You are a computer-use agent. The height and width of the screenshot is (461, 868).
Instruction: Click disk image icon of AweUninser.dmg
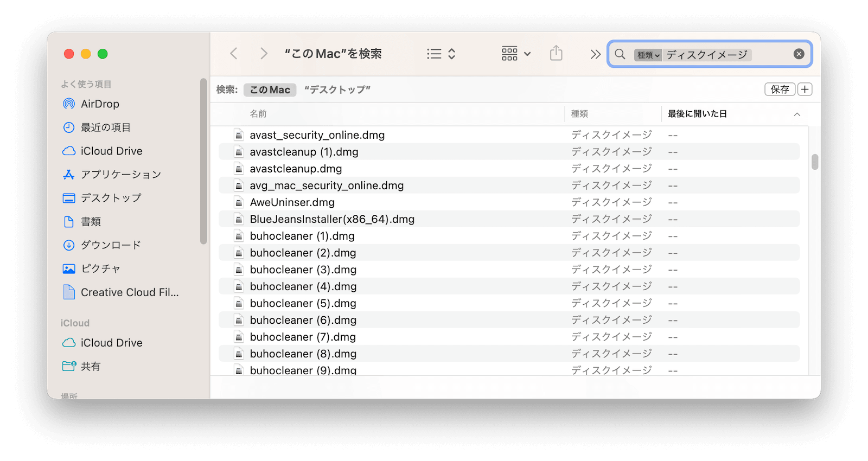coord(239,202)
